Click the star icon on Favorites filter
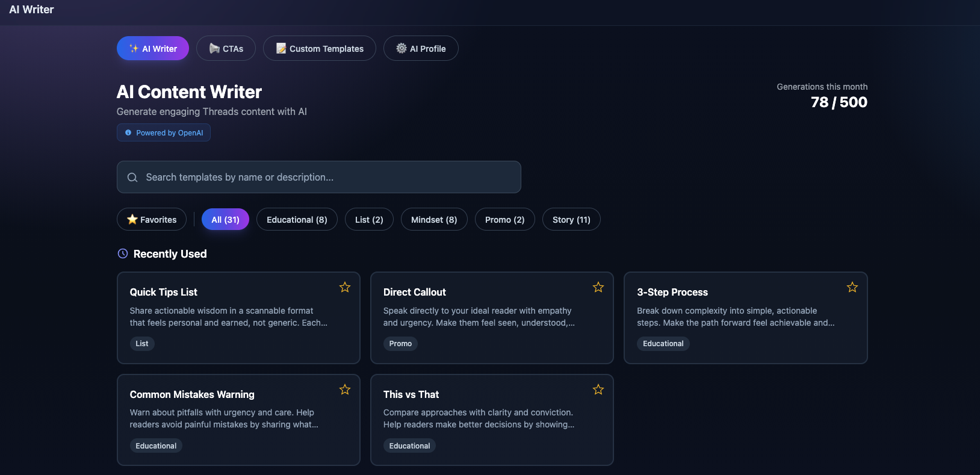 pyautogui.click(x=133, y=219)
